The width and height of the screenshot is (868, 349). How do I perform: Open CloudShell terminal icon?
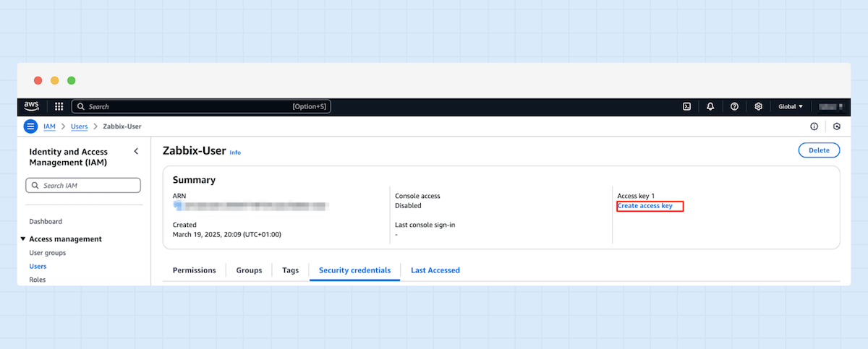coord(686,106)
